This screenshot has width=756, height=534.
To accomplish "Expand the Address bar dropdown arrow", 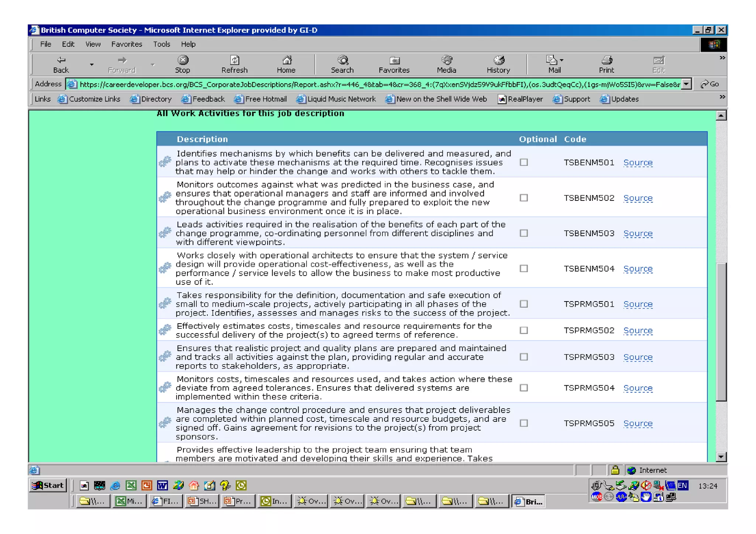I will point(686,84).
